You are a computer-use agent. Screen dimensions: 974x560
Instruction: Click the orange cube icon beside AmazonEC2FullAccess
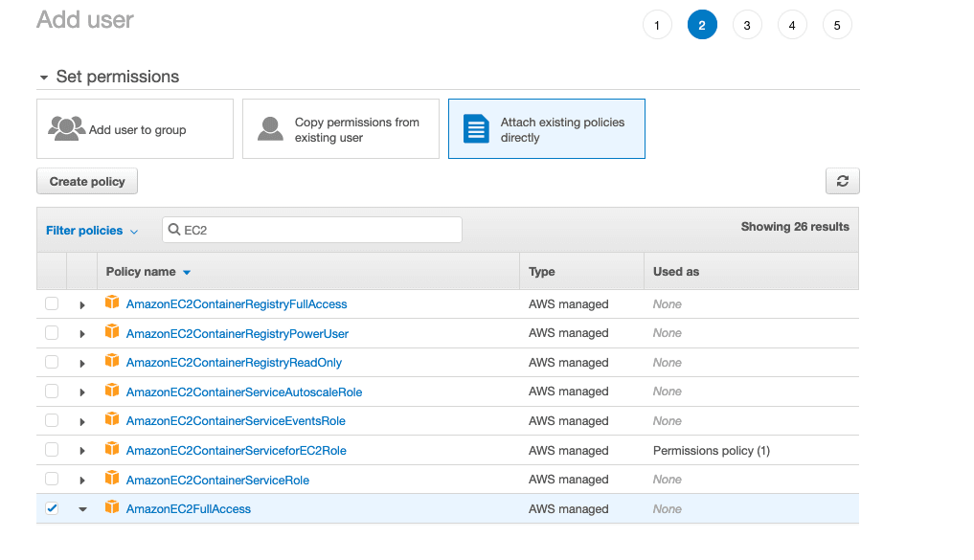click(112, 508)
